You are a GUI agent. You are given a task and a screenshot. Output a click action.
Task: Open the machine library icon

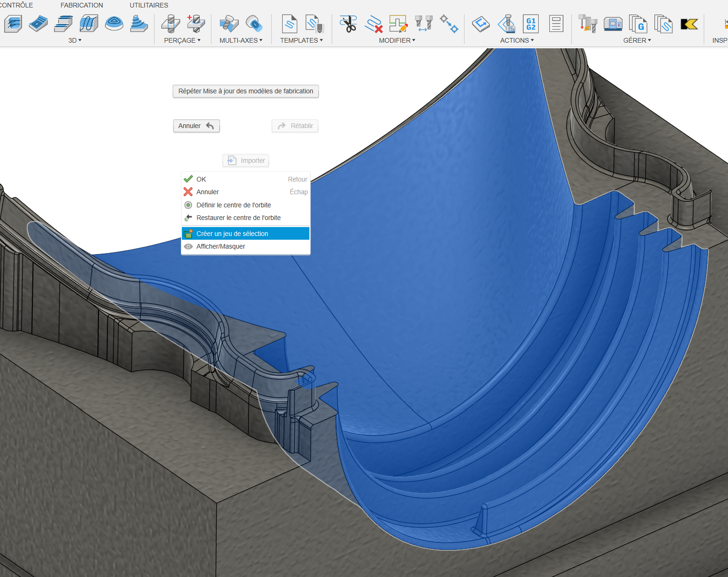click(x=613, y=23)
